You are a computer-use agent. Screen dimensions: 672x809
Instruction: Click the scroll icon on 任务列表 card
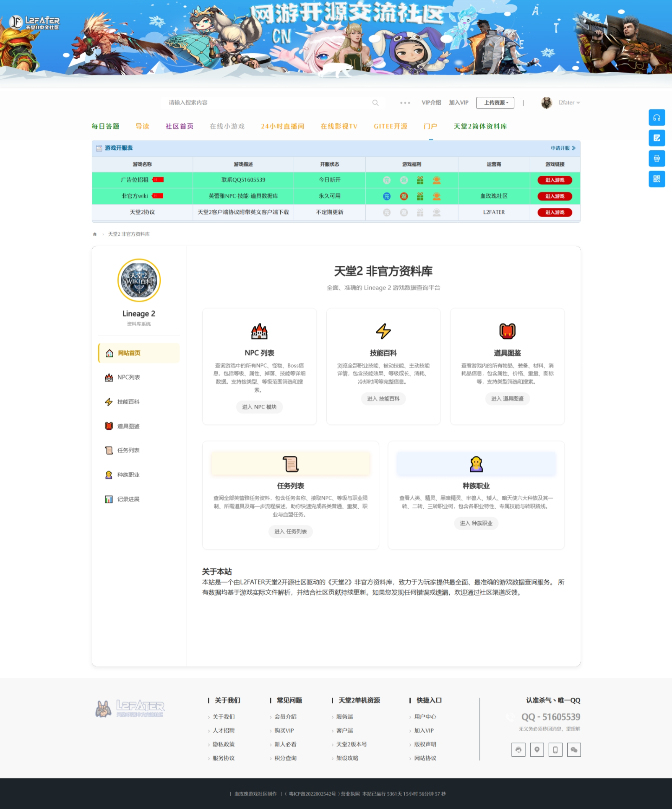pos(291,464)
